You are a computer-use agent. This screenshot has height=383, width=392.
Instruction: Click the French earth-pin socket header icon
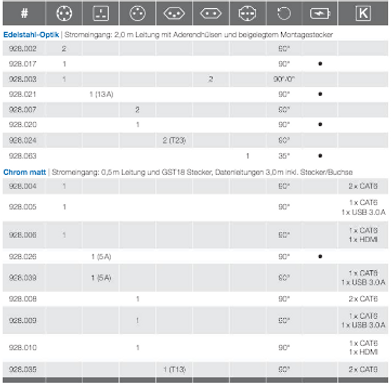(137, 13)
